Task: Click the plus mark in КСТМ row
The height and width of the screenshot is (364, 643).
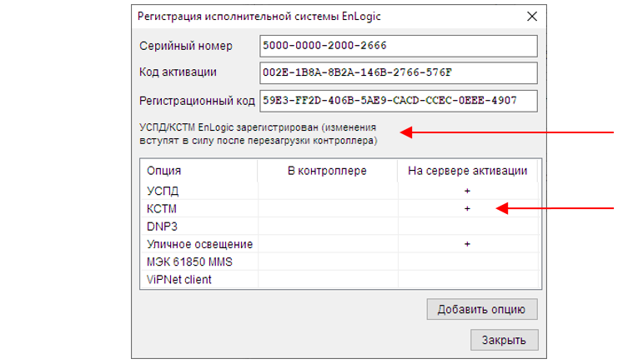Action: 467,208
